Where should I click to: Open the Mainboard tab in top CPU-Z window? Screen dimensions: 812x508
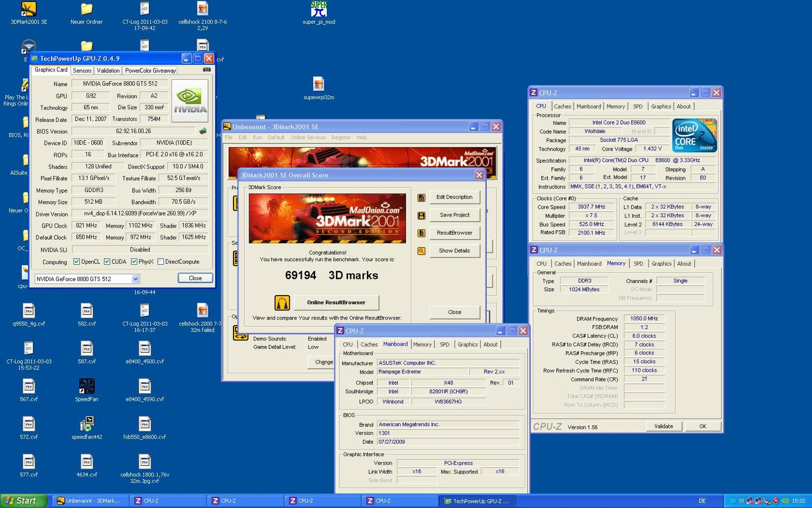[x=589, y=106]
